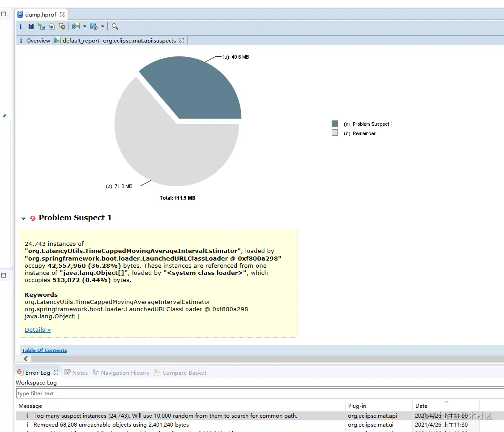Click the Keywords heading in suspect box

[41, 295]
